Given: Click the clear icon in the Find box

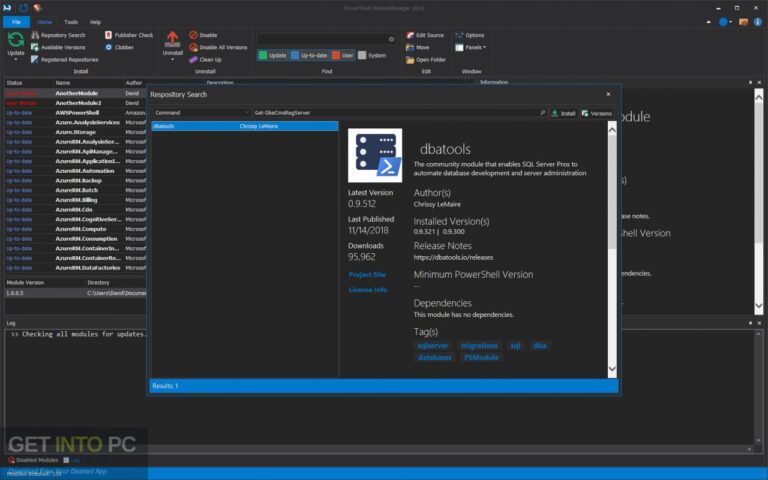Looking at the screenshot, I should 391,39.
